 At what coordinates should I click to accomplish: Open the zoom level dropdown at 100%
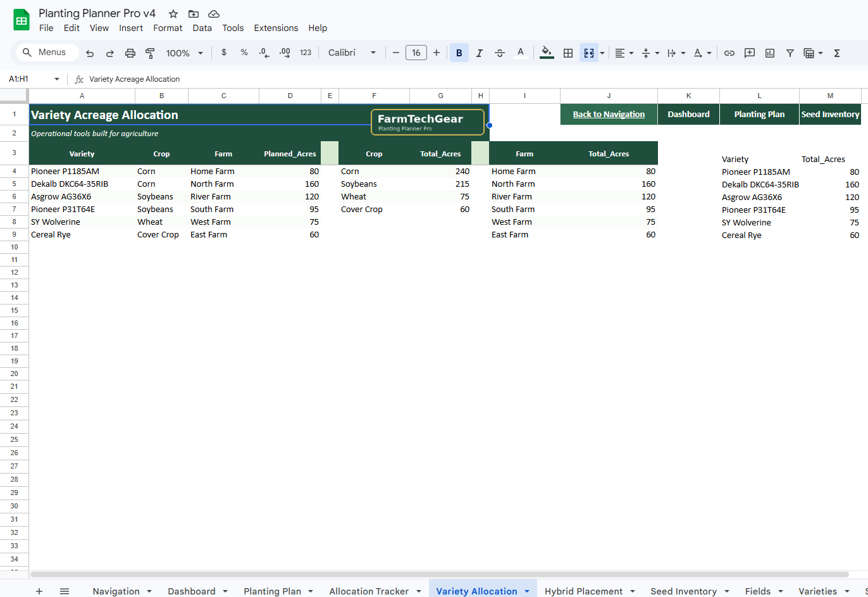coord(183,53)
